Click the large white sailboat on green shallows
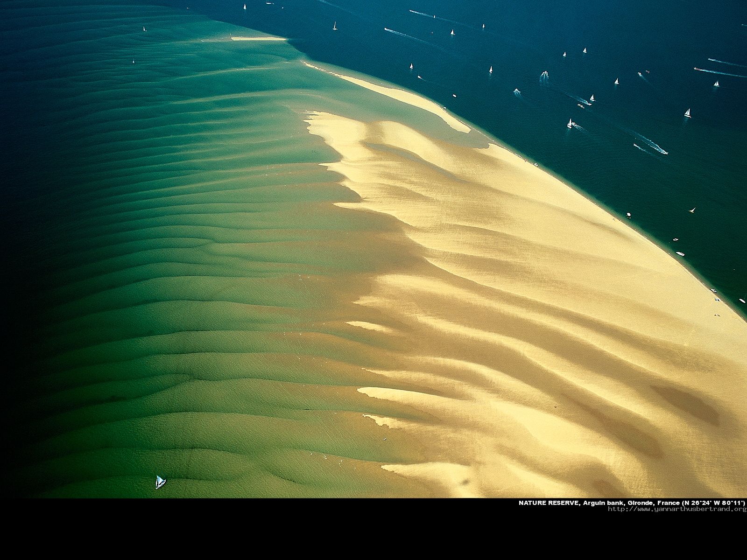The width and height of the screenshot is (747, 560). [160, 482]
